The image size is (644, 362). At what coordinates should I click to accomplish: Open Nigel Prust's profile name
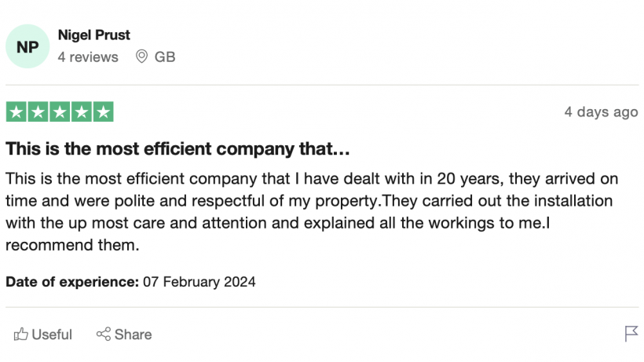[x=94, y=35]
